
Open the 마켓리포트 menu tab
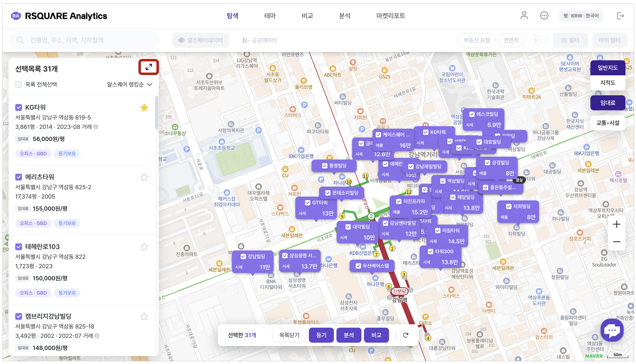[x=391, y=16]
